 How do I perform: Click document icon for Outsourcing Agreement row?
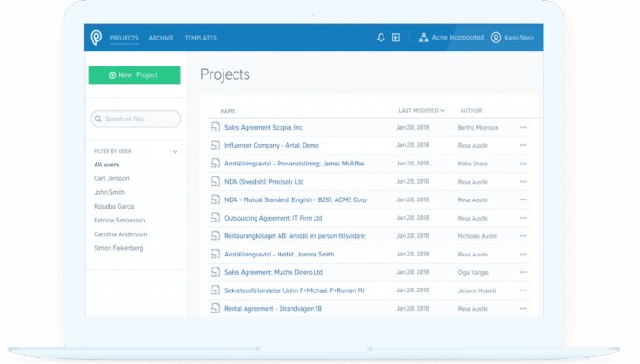coord(215,218)
